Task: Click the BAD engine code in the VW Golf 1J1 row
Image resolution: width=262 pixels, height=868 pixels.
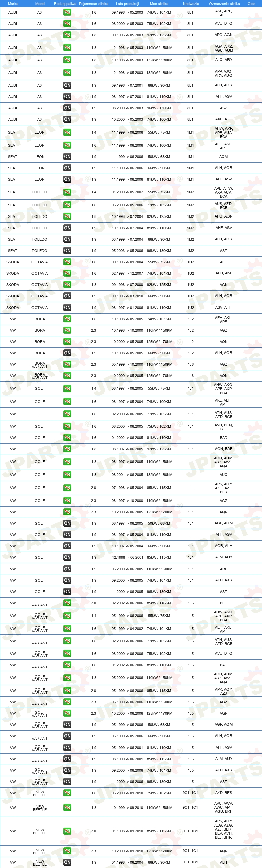Action: click(x=223, y=438)
